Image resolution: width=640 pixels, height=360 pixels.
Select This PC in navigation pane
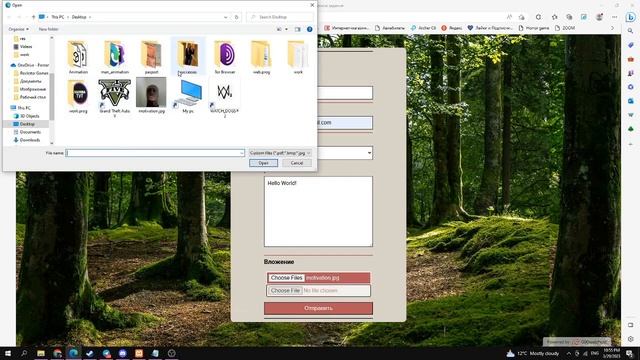21,108
